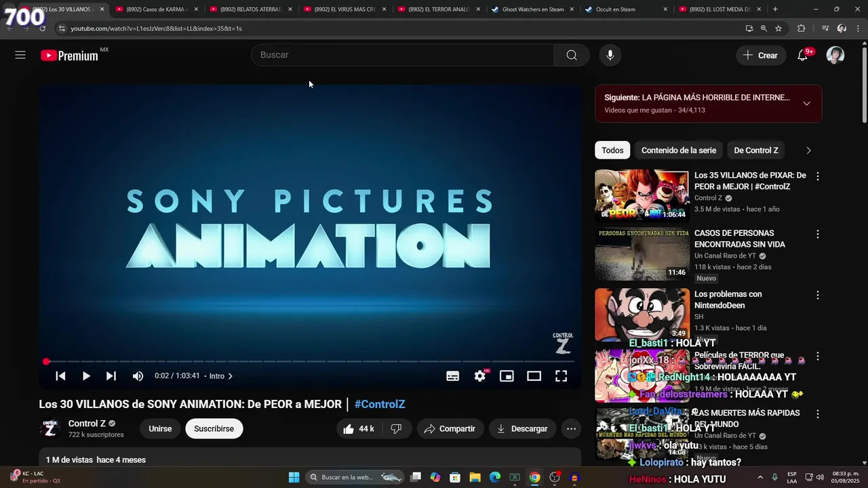The height and width of the screenshot is (488, 868).
Task: Start voice search with microphone icon
Action: [610, 55]
